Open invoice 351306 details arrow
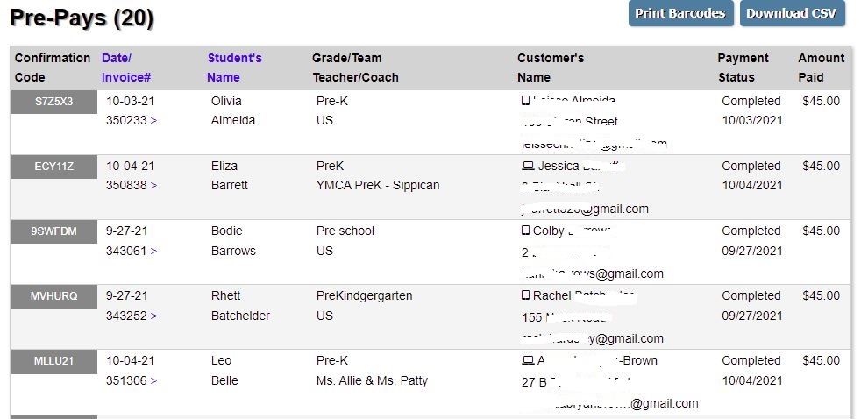The height and width of the screenshot is (419, 868). (x=153, y=380)
